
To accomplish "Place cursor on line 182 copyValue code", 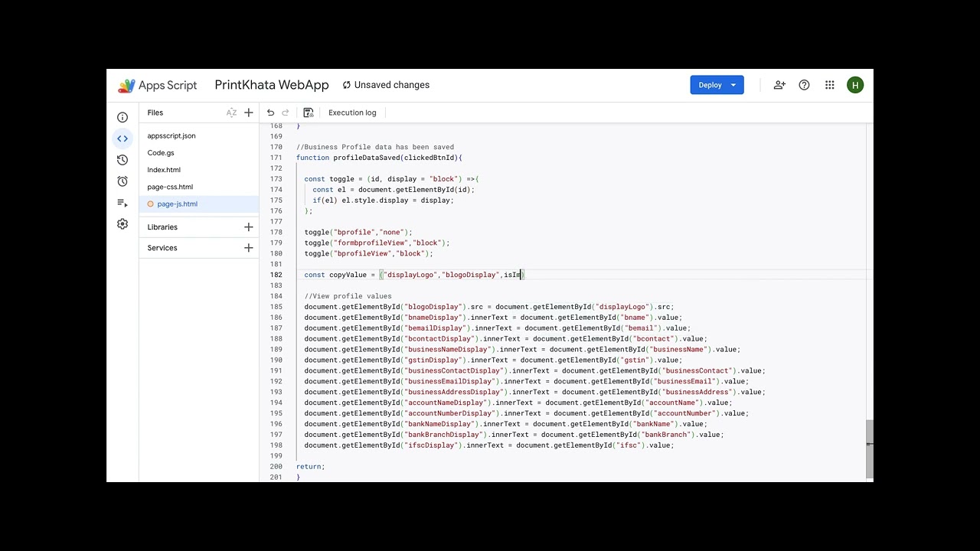I will pos(414,275).
